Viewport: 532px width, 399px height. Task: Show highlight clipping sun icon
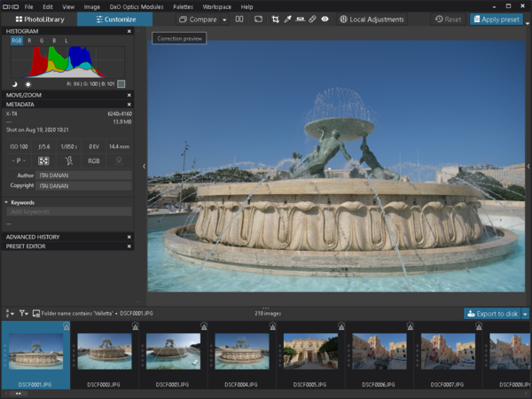(27, 84)
